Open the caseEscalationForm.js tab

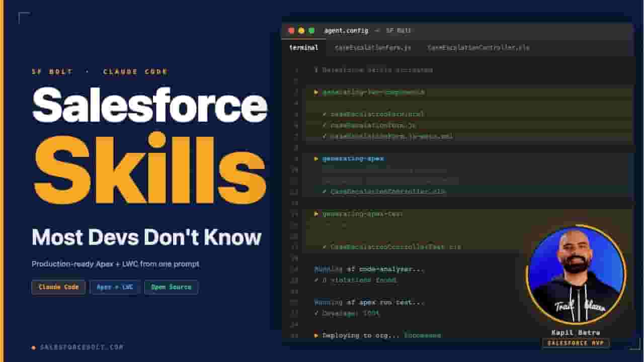click(x=373, y=48)
